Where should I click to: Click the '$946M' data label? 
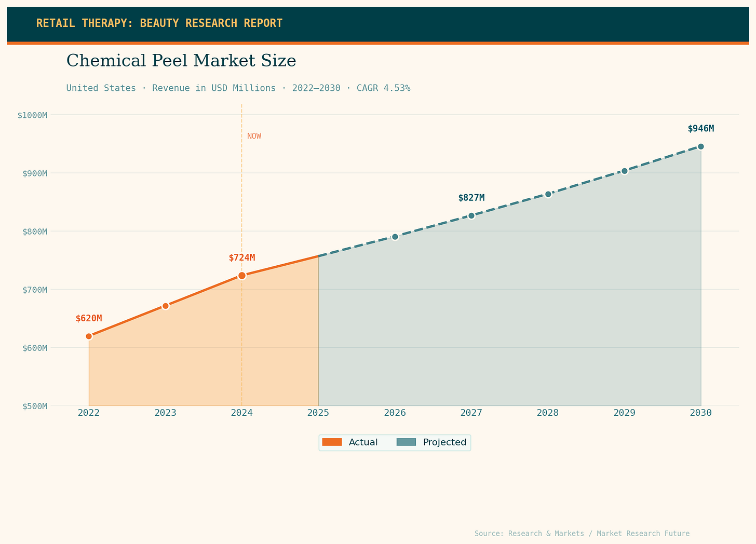pos(701,129)
